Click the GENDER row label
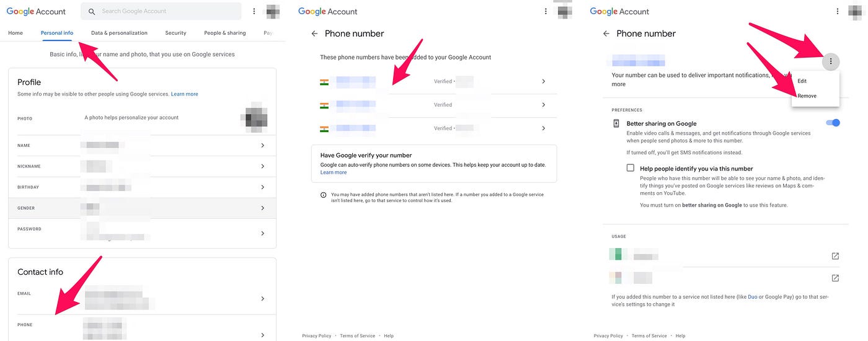The image size is (868, 341). [x=26, y=208]
